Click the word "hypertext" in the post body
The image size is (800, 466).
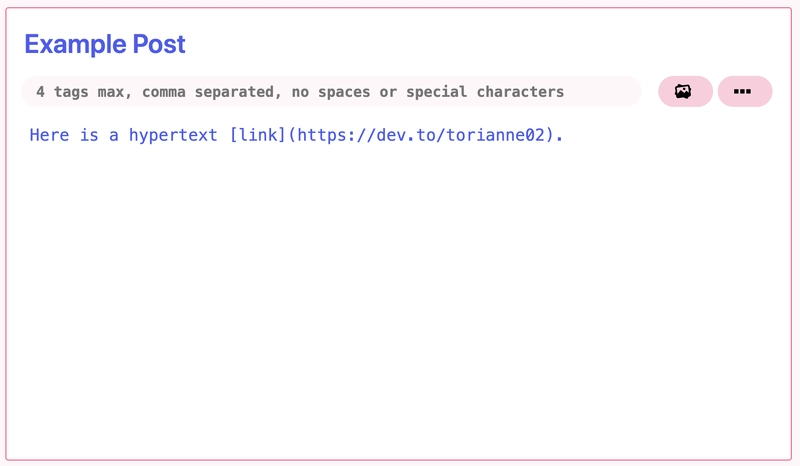pyautogui.click(x=173, y=135)
